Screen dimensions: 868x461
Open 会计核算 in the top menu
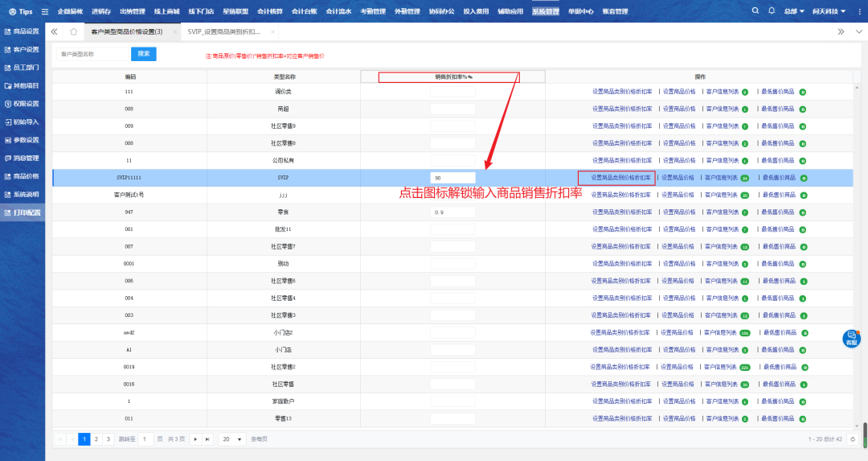coord(268,11)
